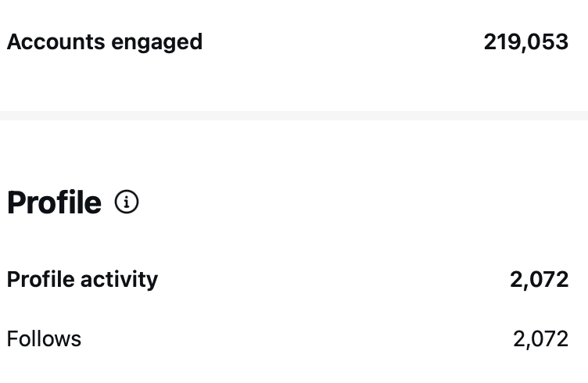Image resolution: width=588 pixels, height=383 pixels.
Task: Click the first letter of Follows
Action: pos(12,339)
